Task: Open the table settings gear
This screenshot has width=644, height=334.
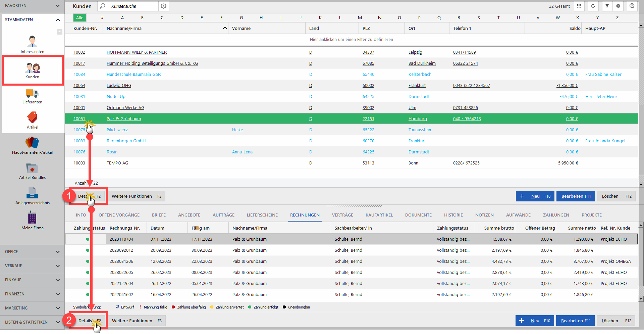Action: click(618, 6)
